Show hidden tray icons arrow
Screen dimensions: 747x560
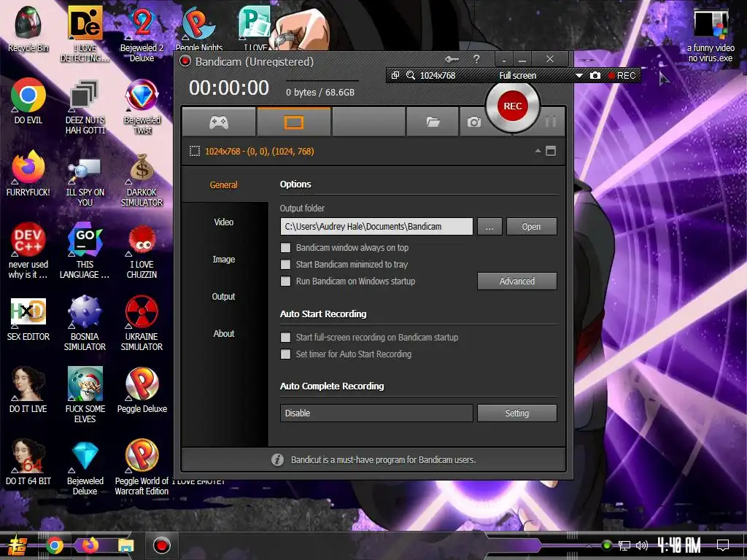tap(589, 545)
